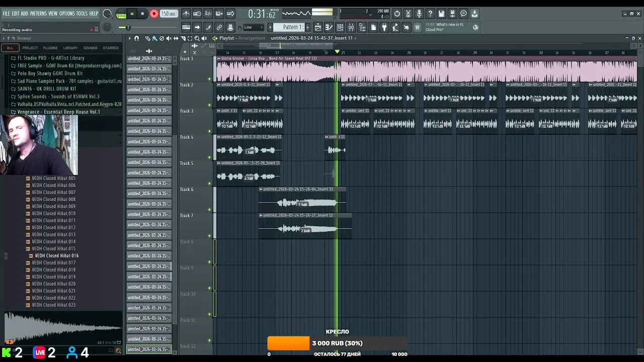The width and height of the screenshot is (644, 362).
Task: Open the mixer view icon
Action: [x=351, y=27]
